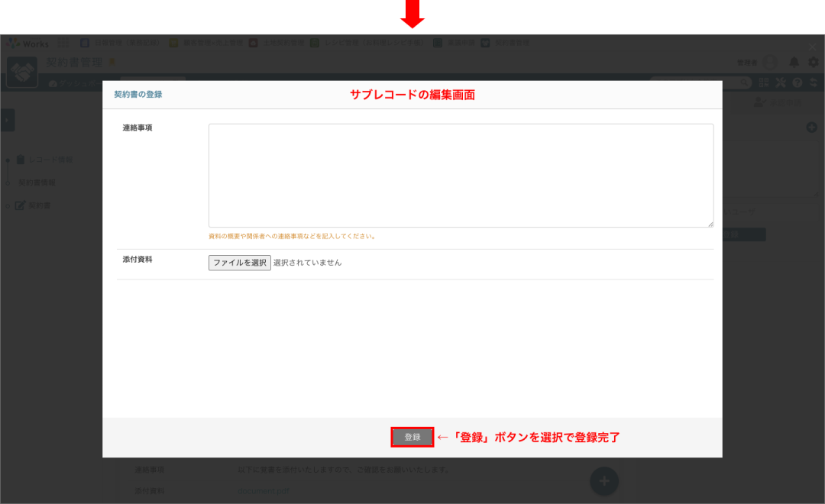Open the wrench tools icon in toolbar
Screen dimensions: 825x504
tap(780, 82)
